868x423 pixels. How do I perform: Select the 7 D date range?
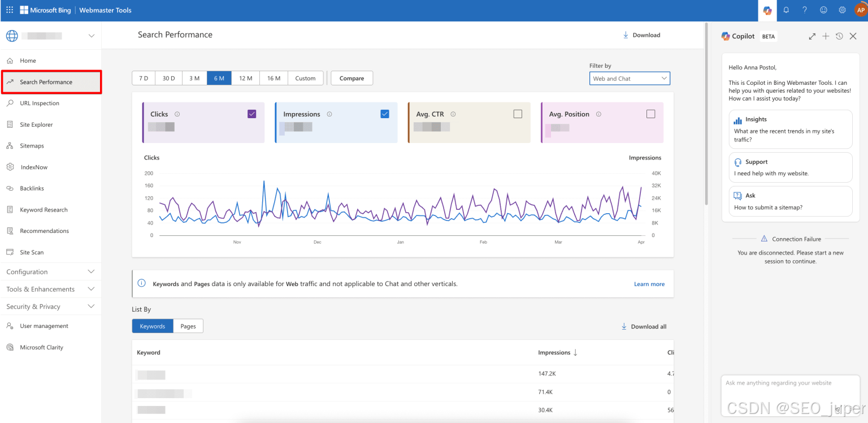(x=144, y=78)
